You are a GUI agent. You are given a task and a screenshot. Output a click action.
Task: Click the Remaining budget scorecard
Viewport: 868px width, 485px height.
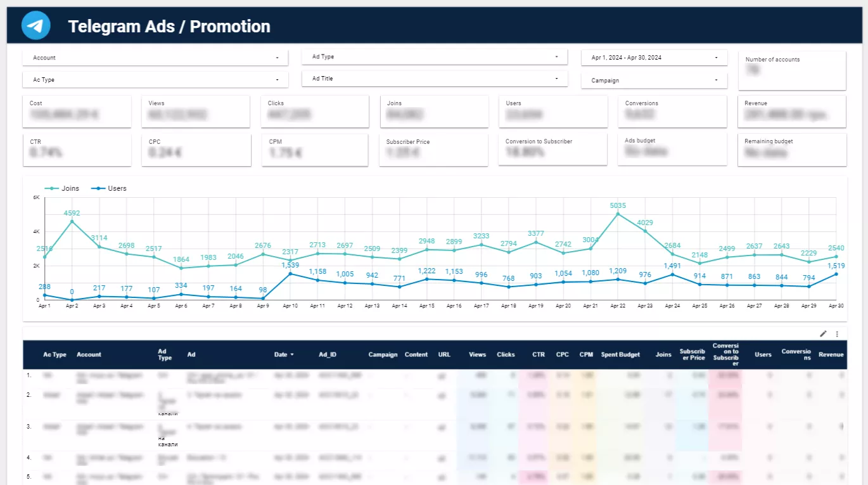(x=792, y=150)
